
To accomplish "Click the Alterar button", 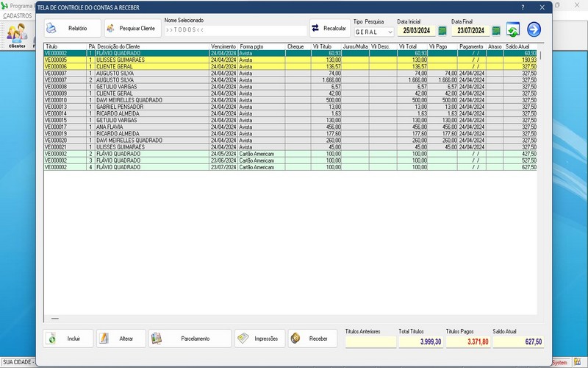I will coord(121,339).
